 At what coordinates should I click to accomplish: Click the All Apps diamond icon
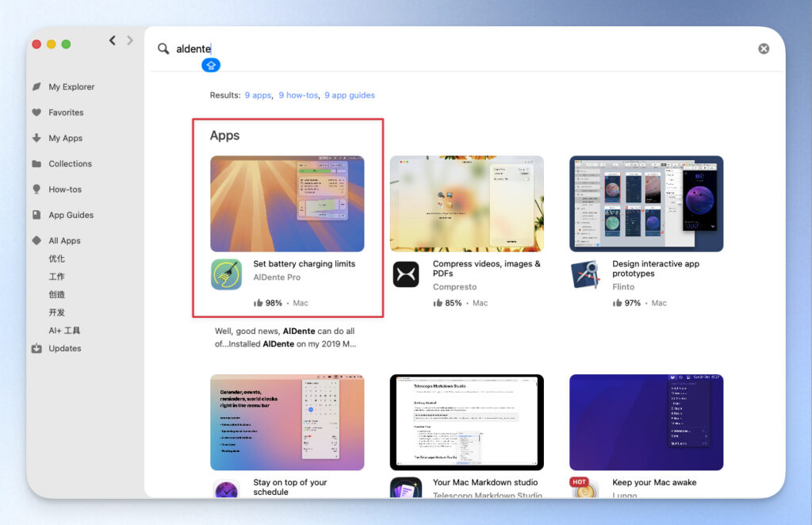tap(36, 240)
